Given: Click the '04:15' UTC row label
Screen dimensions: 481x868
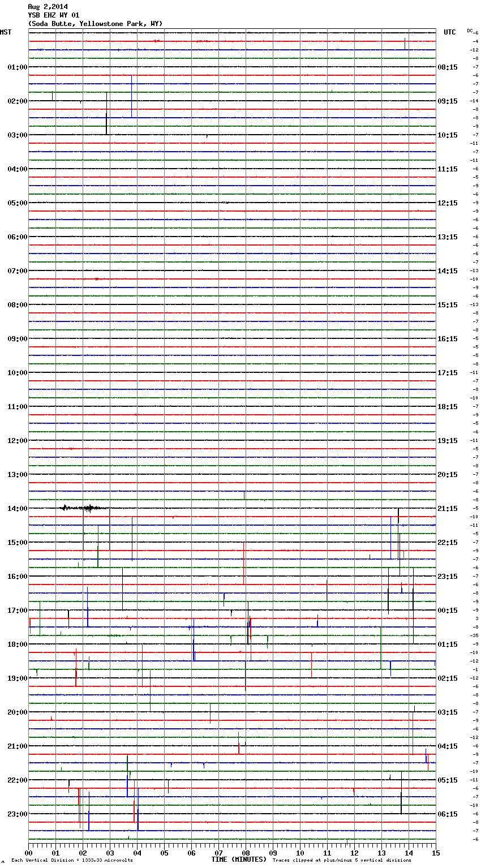Looking at the screenshot, I should 448,746.
